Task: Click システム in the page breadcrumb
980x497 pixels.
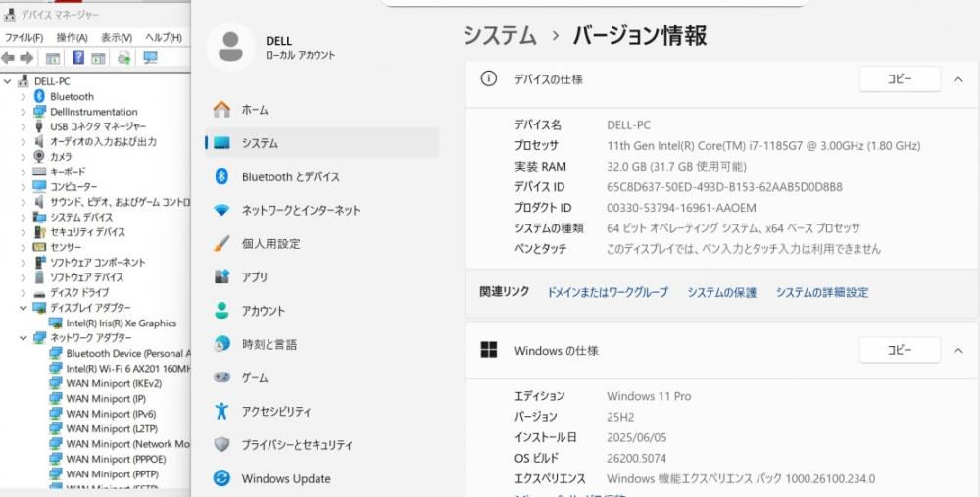Action: 500,35
